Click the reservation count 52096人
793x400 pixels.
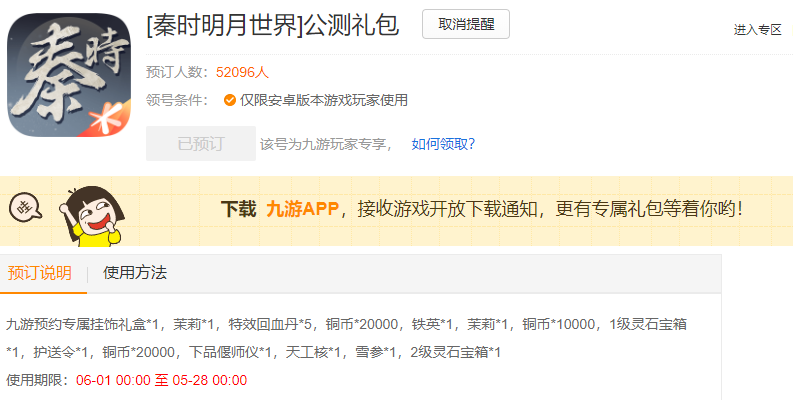pyautogui.click(x=242, y=72)
